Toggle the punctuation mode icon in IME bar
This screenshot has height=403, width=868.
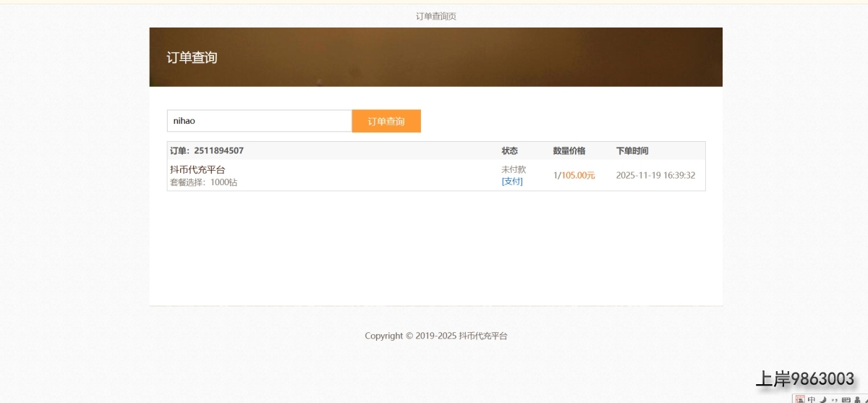(x=834, y=399)
